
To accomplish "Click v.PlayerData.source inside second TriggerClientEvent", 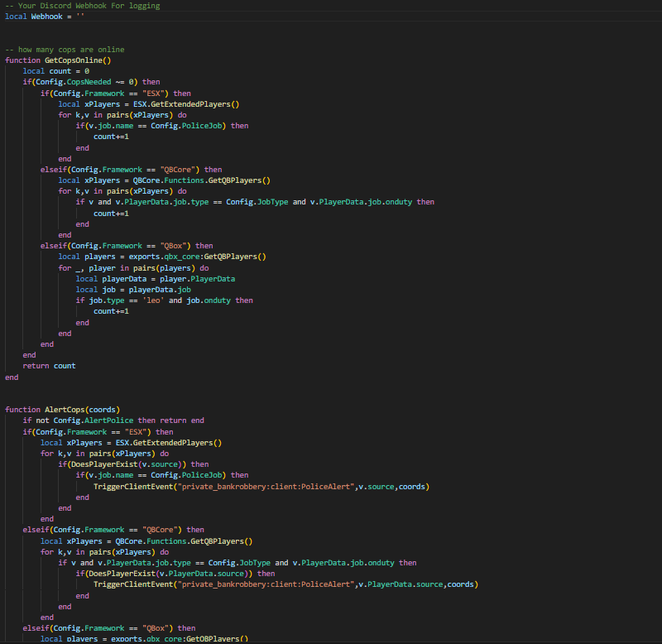I will click(401, 585).
